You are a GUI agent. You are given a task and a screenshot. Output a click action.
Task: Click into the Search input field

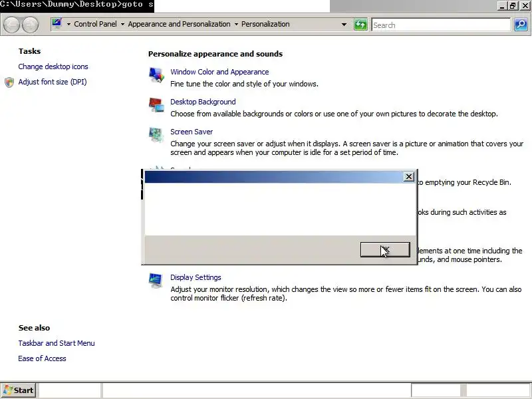pyautogui.click(x=441, y=25)
